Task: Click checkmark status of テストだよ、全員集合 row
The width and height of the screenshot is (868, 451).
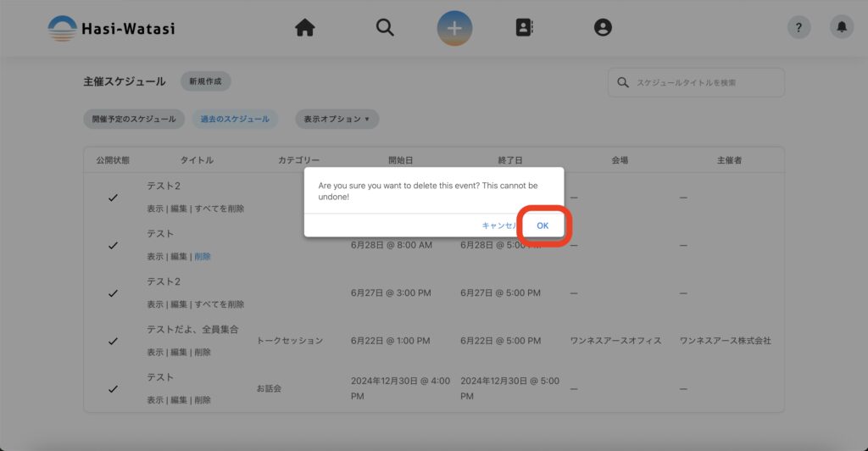Action: 113,341
